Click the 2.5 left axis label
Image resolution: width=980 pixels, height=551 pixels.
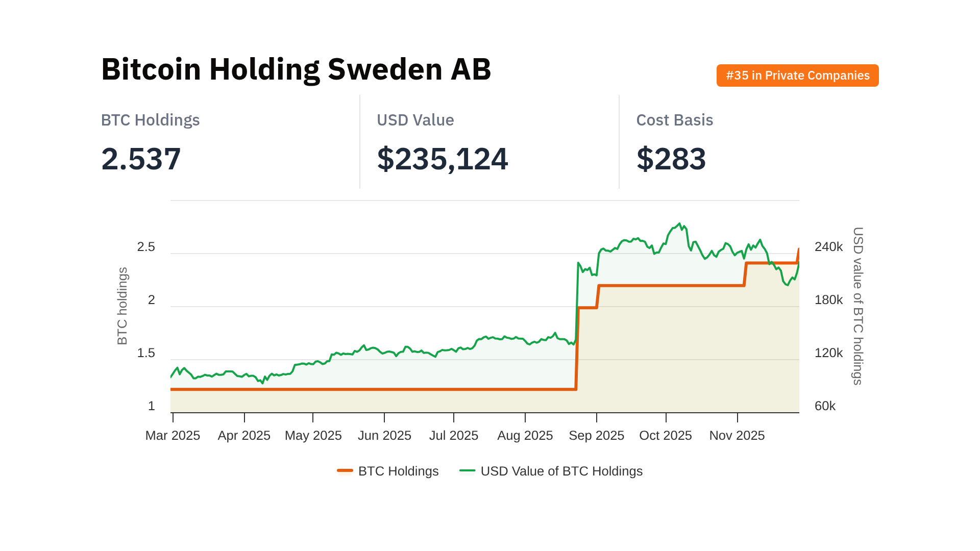coord(146,247)
